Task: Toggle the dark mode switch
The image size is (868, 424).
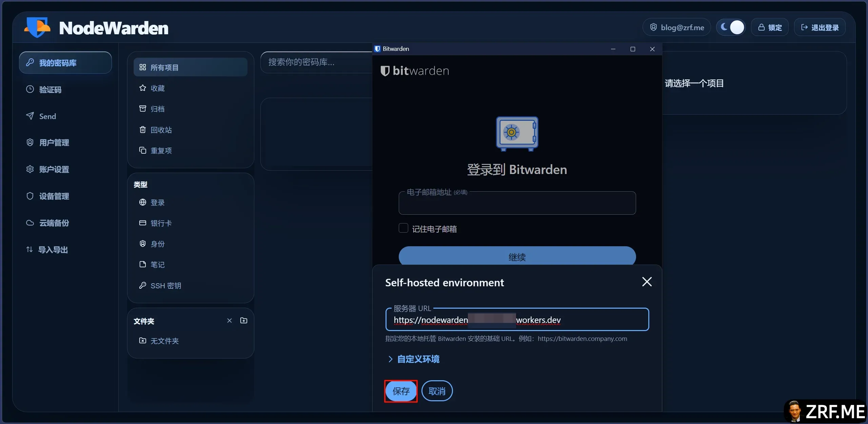Action: 731,27
